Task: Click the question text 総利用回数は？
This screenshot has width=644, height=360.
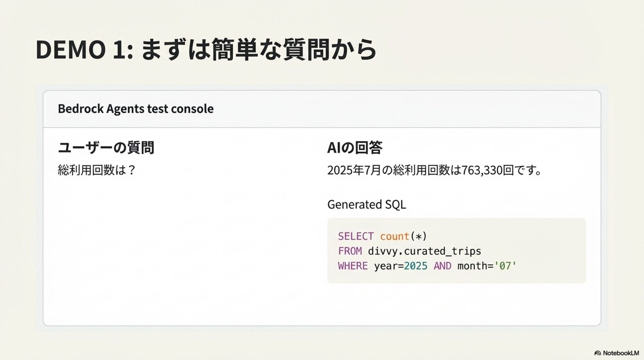Action: (97, 170)
